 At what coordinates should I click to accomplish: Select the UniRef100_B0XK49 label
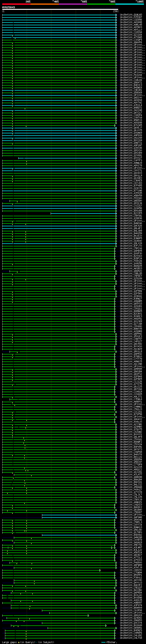tap(131, 625)
